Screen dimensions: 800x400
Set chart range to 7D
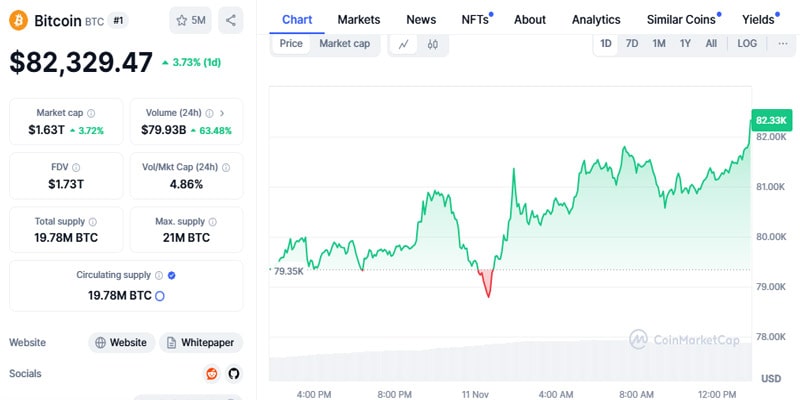click(632, 44)
